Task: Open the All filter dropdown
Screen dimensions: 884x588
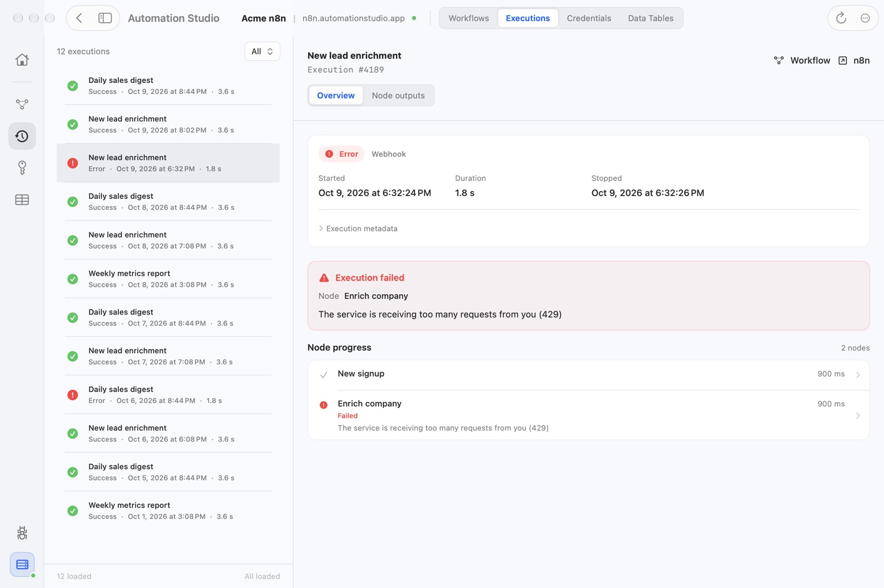Action: [262, 51]
